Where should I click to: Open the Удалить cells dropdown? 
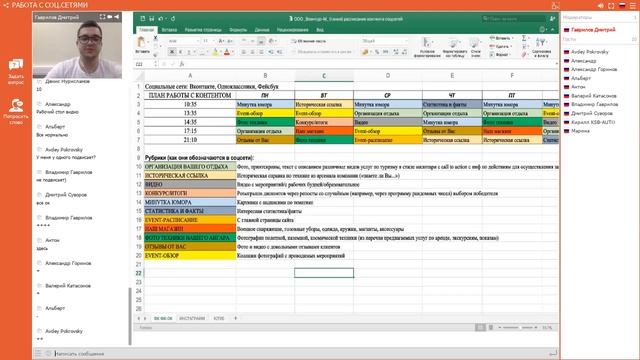[x=500, y=46]
